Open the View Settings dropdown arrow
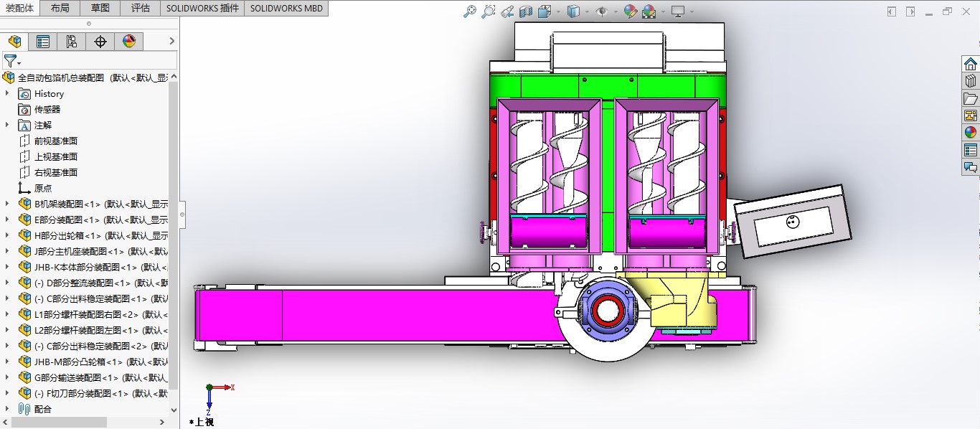The image size is (980, 429). pos(692,12)
